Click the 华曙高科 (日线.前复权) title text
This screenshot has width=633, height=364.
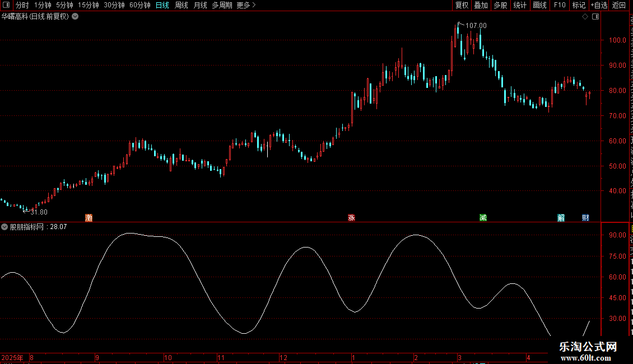(x=35, y=17)
